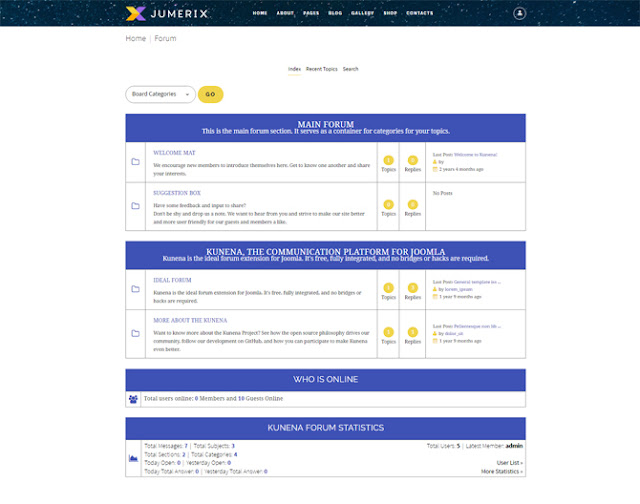The height and width of the screenshot is (504, 640).
Task: Click the Total Categories count
Action: click(x=236, y=454)
